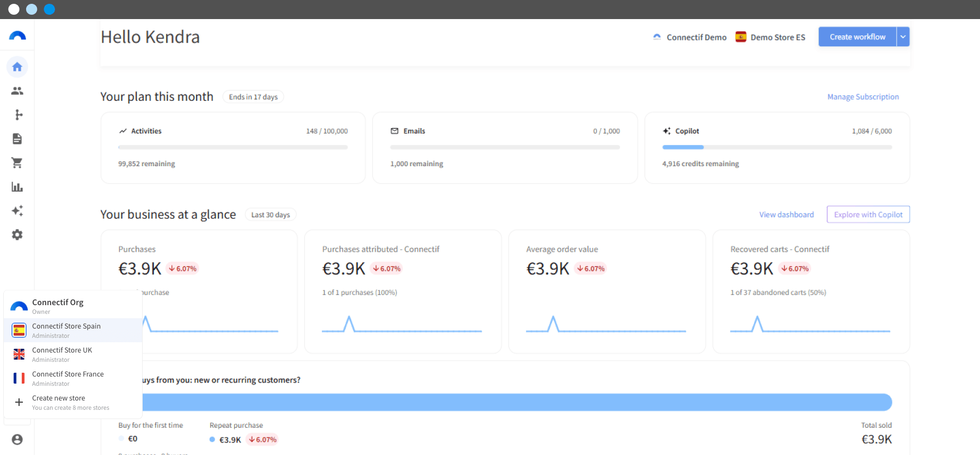980x455 pixels.
Task: Click the Total sold €3.9K value
Action: tap(877, 440)
